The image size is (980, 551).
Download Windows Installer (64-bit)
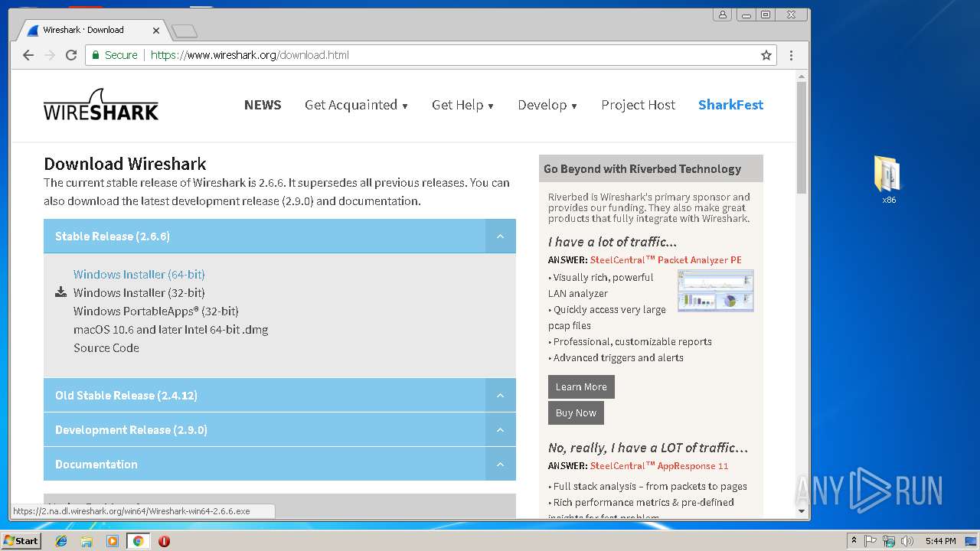139,274
